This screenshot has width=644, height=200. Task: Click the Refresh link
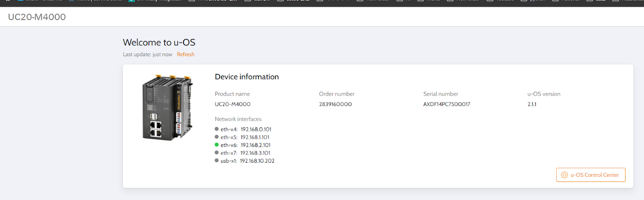tap(186, 54)
